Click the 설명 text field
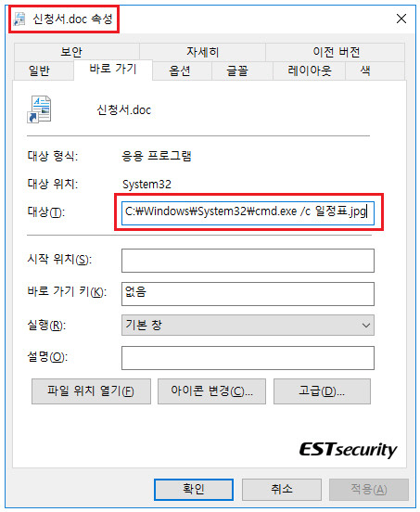The width and height of the screenshot is (420, 512). (248, 358)
